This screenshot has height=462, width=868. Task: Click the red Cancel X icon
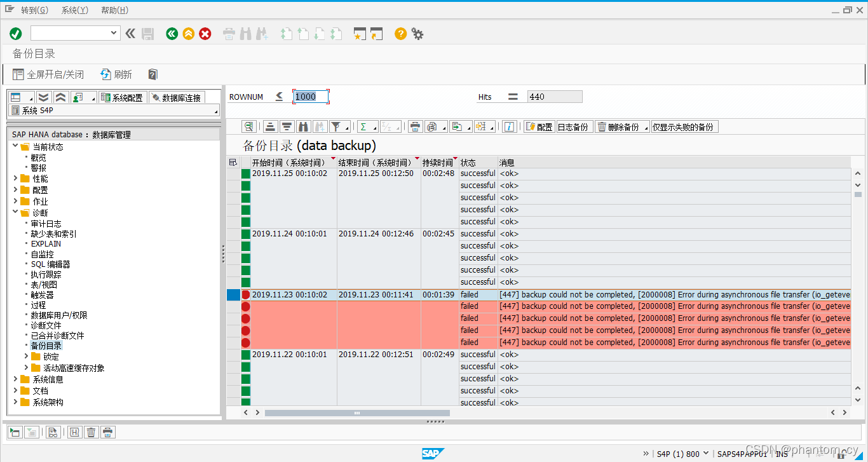tap(205, 34)
